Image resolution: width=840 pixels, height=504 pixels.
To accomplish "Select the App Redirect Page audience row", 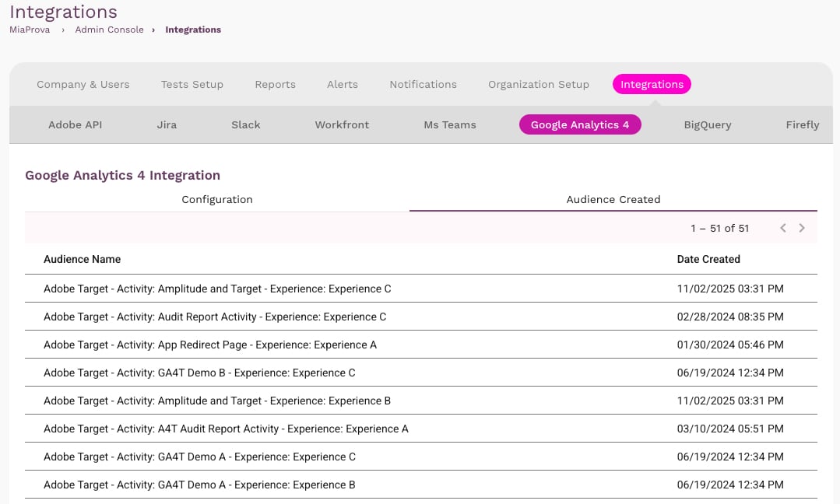I will pyautogui.click(x=210, y=345).
